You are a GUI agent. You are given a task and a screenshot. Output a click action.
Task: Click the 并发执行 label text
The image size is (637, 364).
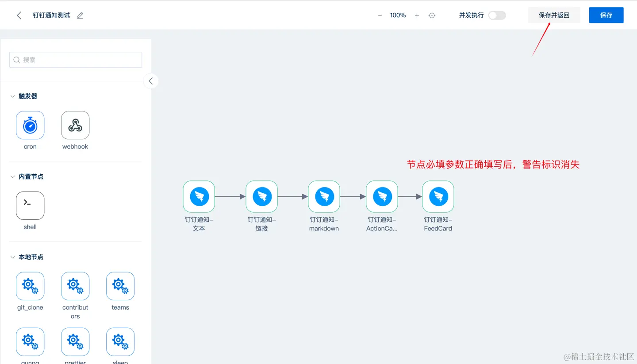tap(472, 15)
